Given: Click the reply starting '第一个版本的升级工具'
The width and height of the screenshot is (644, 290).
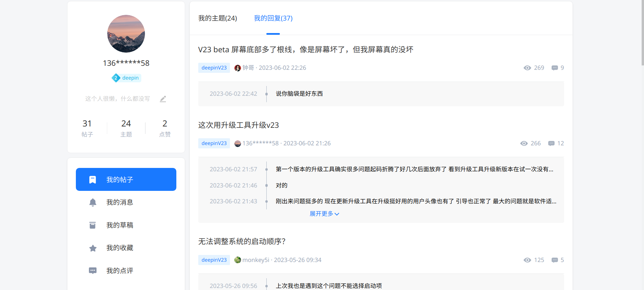Looking at the screenshot, I should 414,169.
